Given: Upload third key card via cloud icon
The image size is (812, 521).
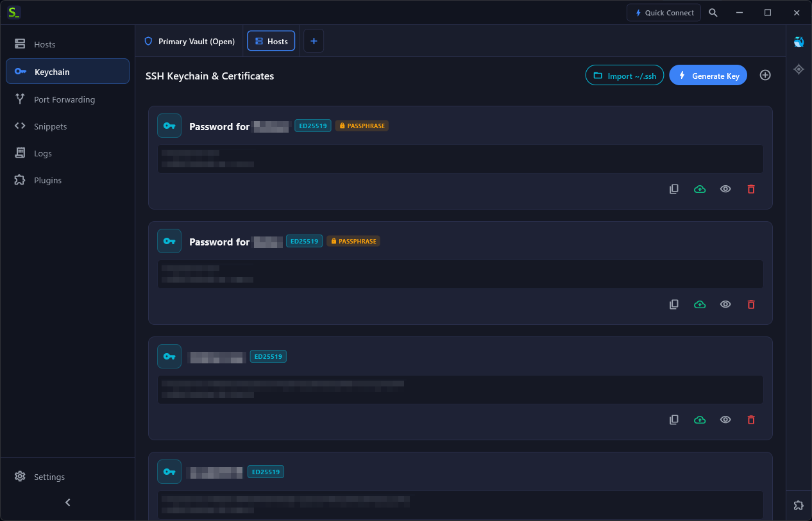Looking at the screenshot, I should click(x=700, y=420).
